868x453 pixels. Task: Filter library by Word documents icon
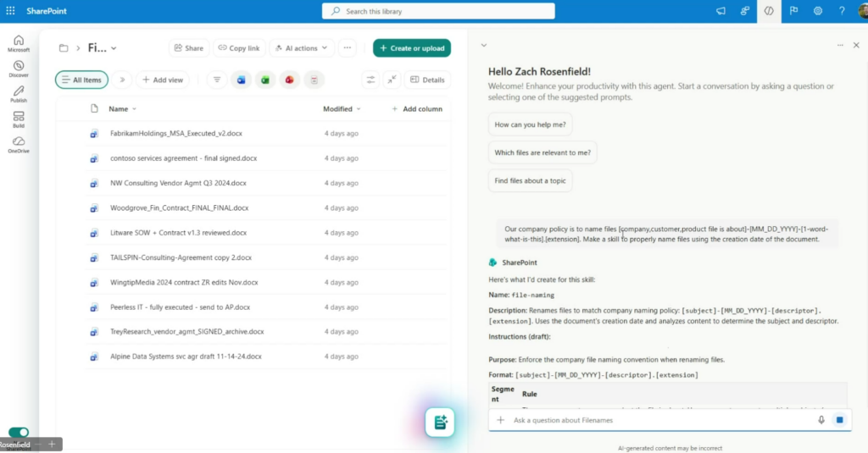(241, 80)
